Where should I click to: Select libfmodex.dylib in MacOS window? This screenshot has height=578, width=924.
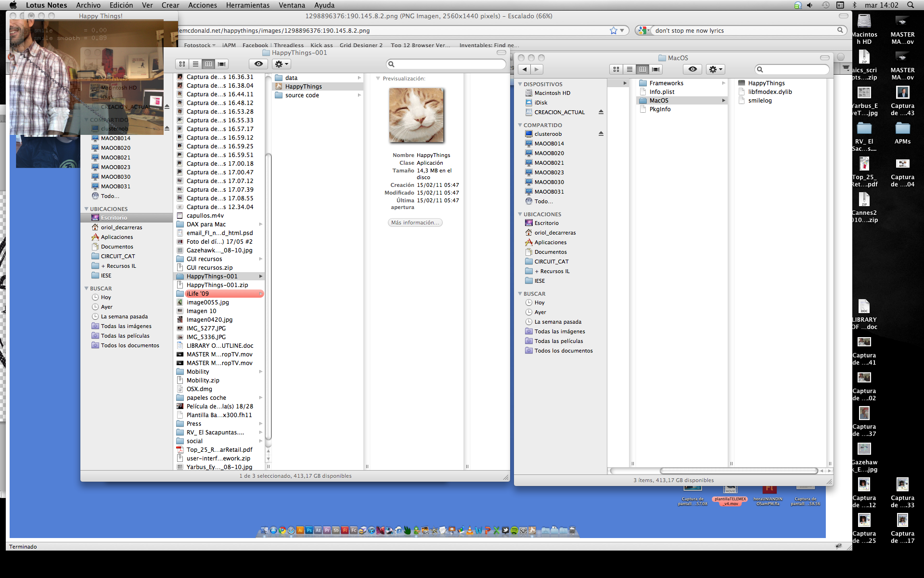click(770, 92)
